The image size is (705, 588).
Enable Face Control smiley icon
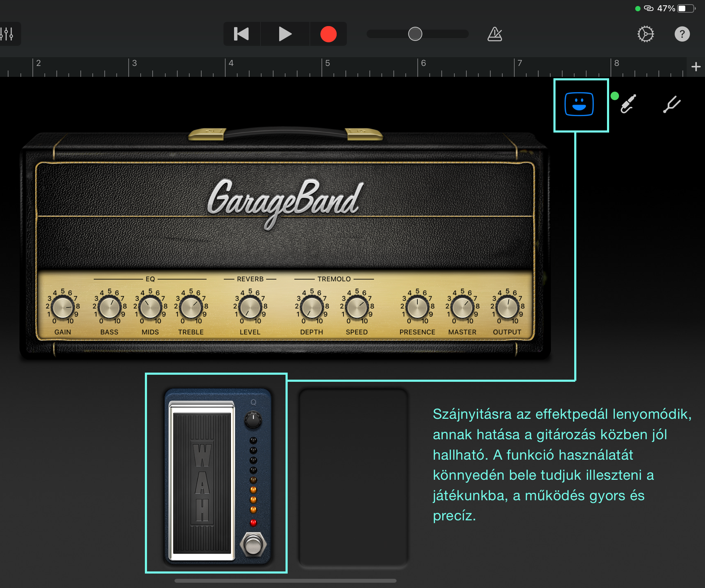click(579, 104)
